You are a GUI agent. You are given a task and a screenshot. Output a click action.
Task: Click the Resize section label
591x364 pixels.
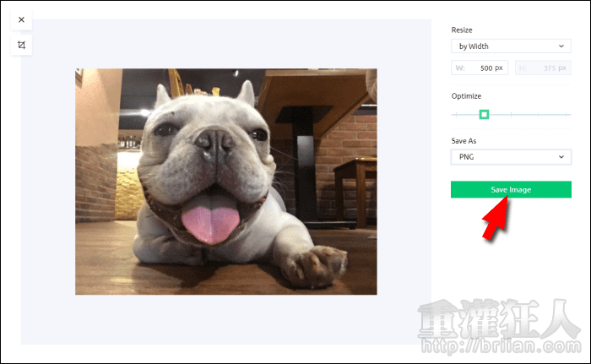[x=464, y=30]
